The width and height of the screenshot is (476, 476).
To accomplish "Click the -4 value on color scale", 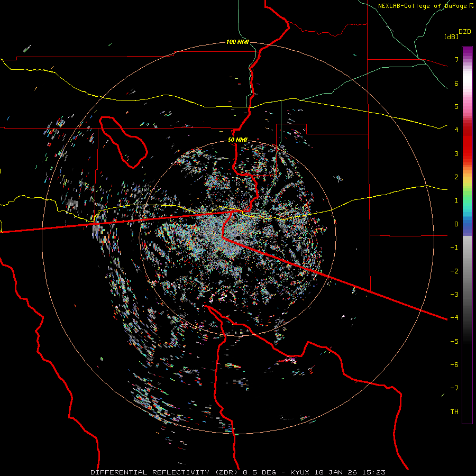I will tap(454, 317).
